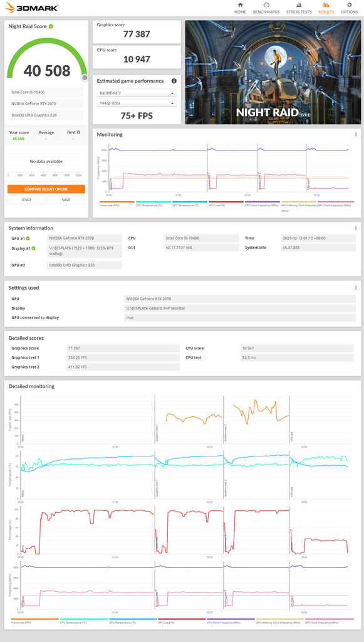Screen dimensions: 364x642
Task: Open the System information three-dot menu
Action: pyautogui.click(x=356, y=228)
